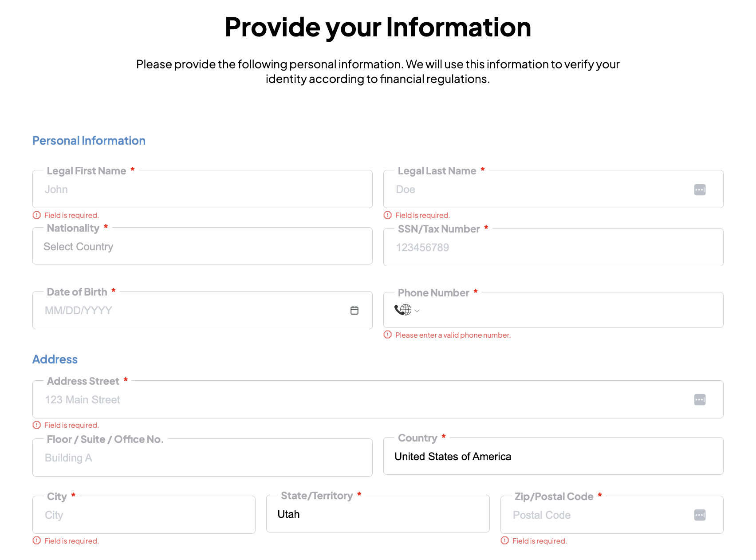Click the warning icon beside phone number error

388,335
